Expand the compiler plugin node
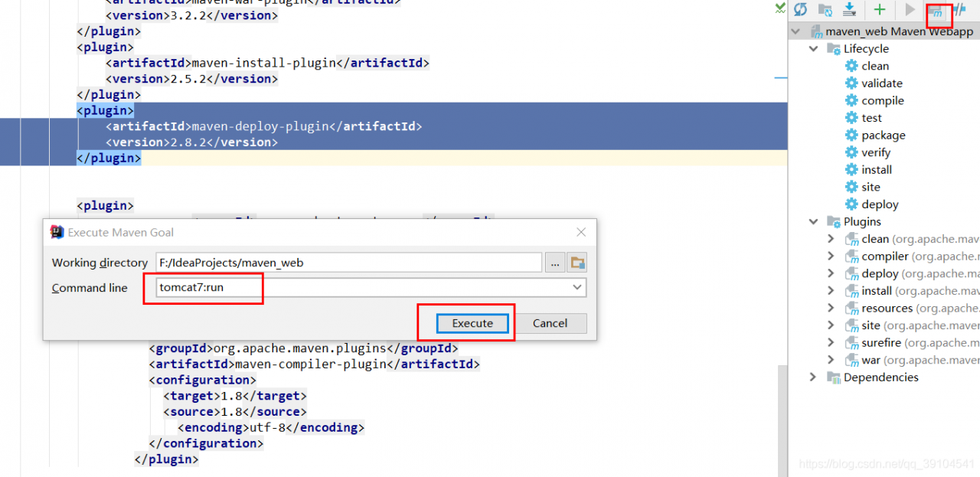This screenshot has height=477, width=980. point(831,256)
